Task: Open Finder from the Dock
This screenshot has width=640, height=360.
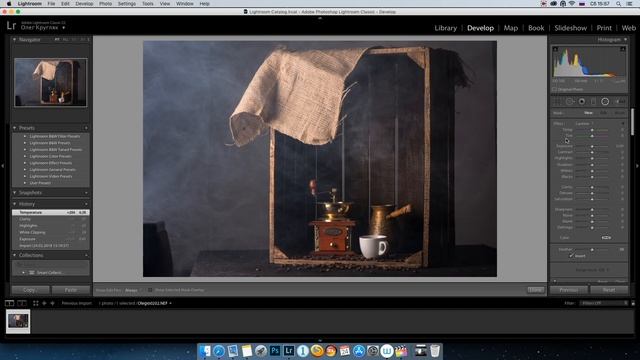Action: pyautogui.click(x=205, y=351)
